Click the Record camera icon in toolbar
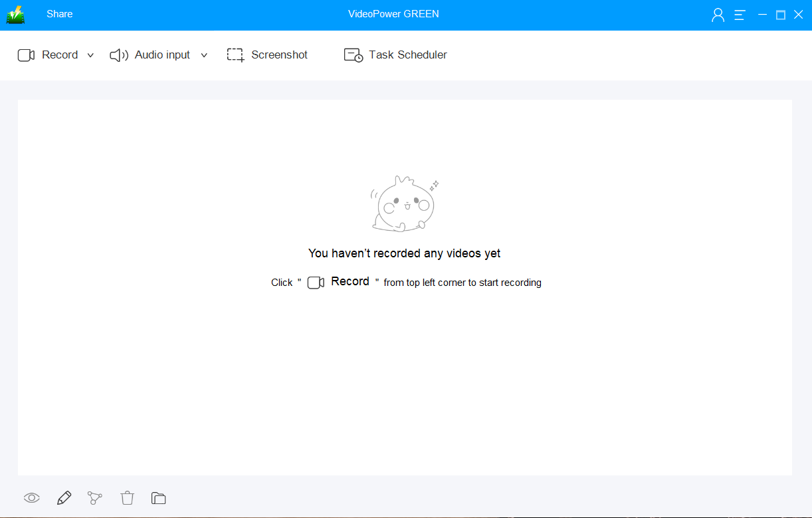812x518 pixels. [26, 55]
